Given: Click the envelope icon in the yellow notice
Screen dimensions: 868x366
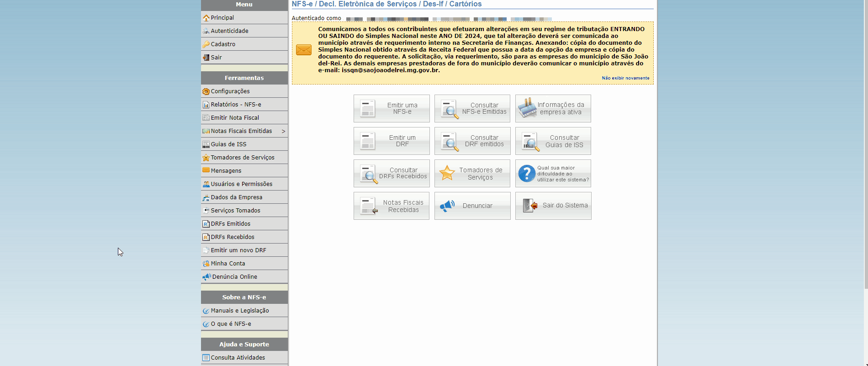Looking at the screenshot, I should pyautogui.click(x=303, y=50).
